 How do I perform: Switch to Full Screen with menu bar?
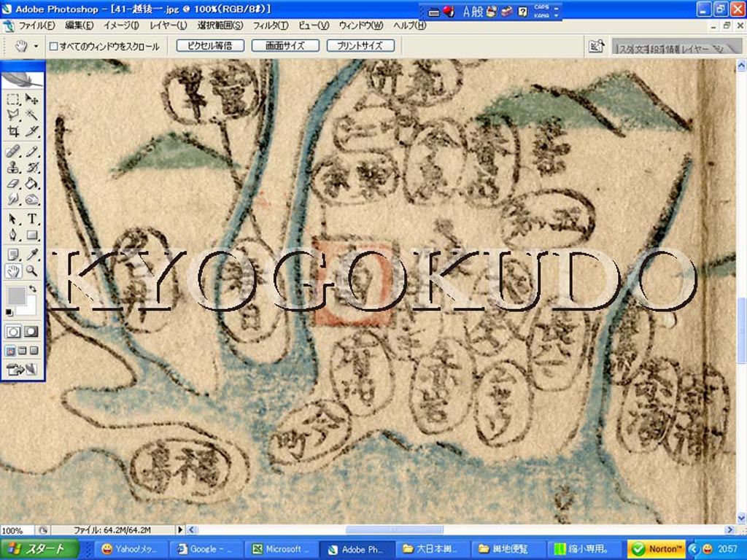[23, 351]
